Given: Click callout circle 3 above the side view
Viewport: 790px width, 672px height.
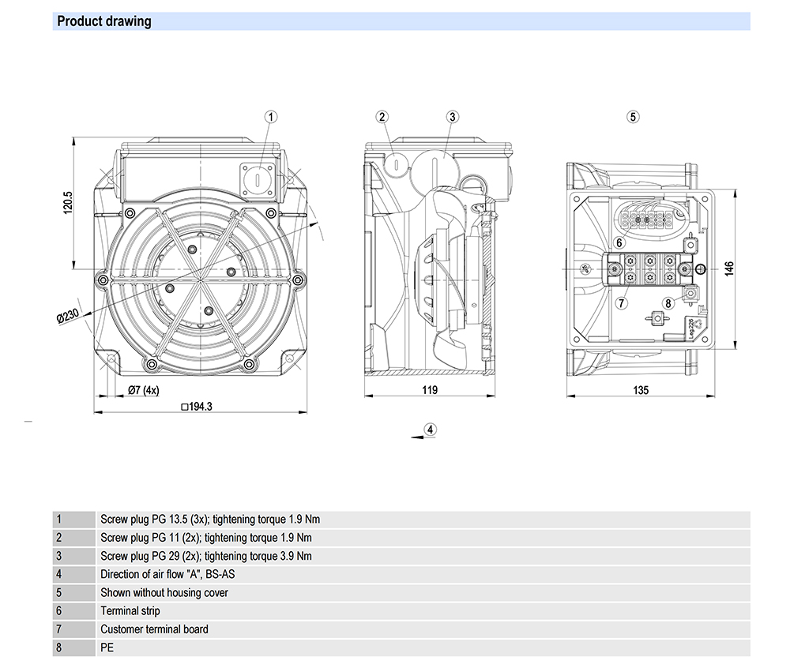Looking at the screenshot, I should (x=452, y=117).
